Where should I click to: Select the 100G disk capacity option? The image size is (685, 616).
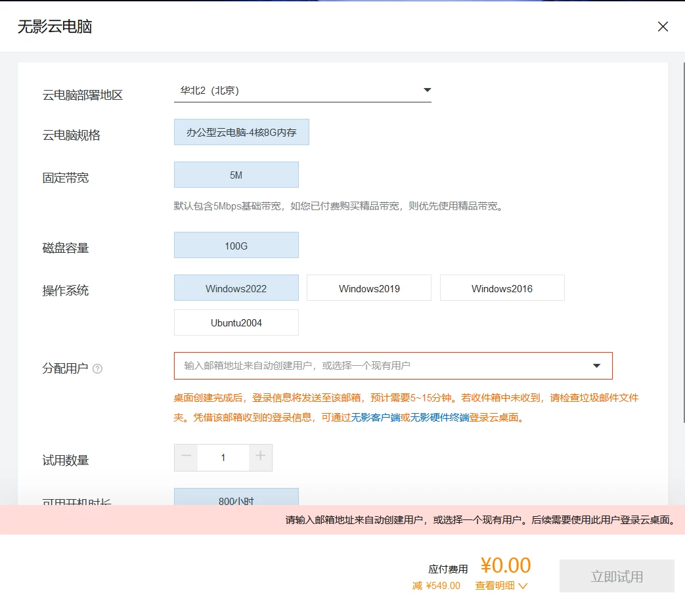point(236,244)
